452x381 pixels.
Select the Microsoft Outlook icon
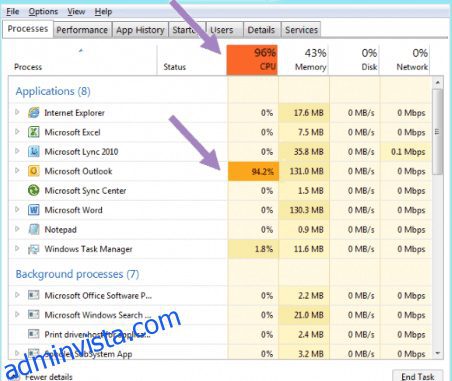point(34,171)
